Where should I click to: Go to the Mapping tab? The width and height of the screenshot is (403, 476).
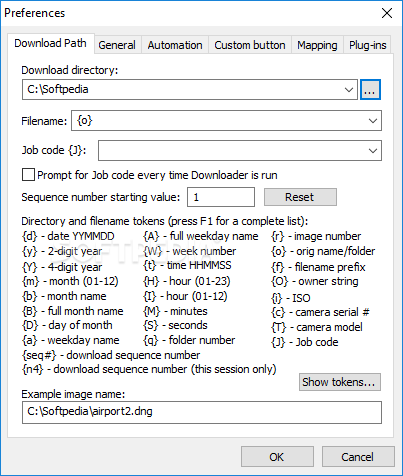pyautogui.click(x=317, y=45)
